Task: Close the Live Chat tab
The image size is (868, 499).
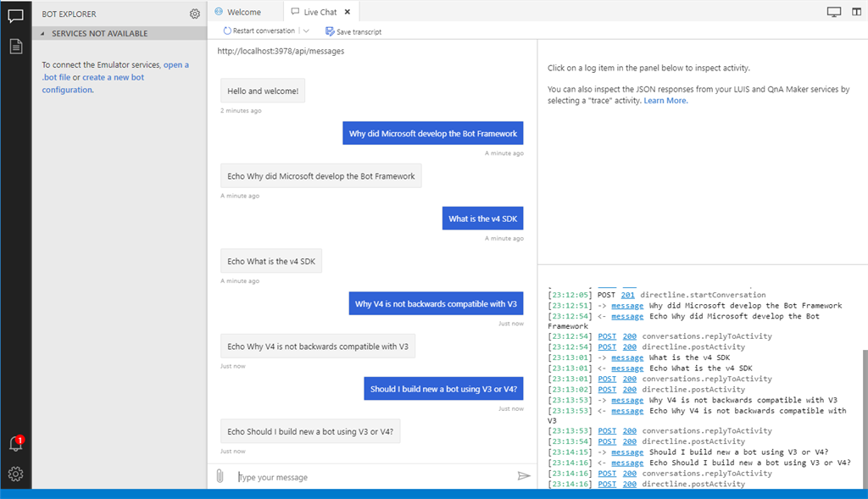Action: coord(348,12)
